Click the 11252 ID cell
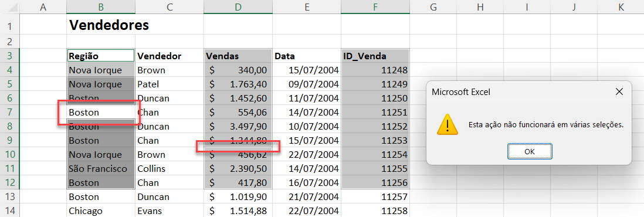Image resolution: width=644 pixels, height=217 pixels. click(x=375, y=126)
